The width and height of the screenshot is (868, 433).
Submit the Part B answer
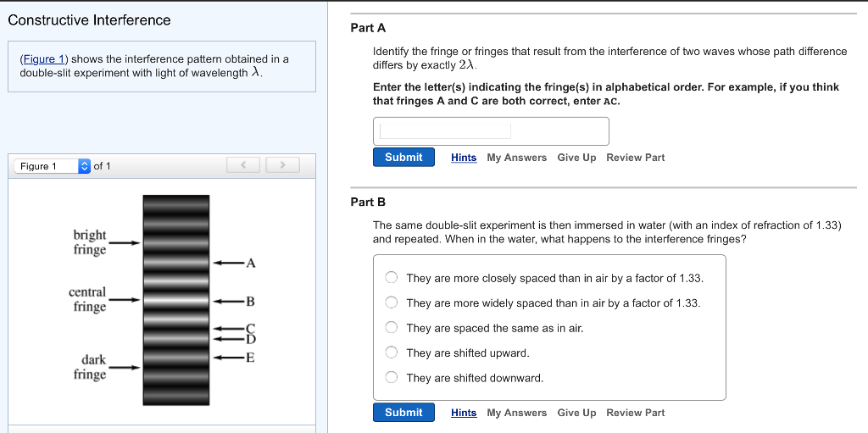click(x=403, y=413)
